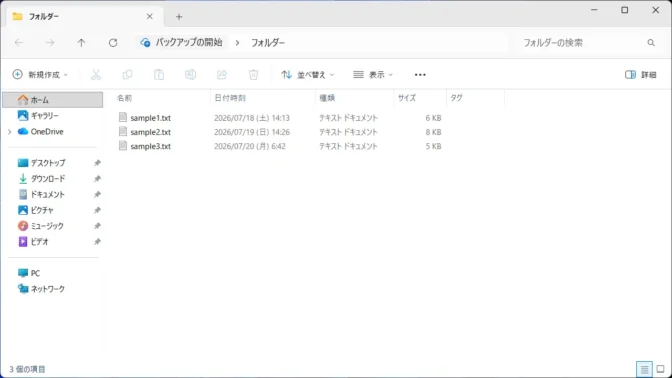This screenshot has width=672, height=378.
Task: Select the sample2.txt file name
Action: [150, 132]
